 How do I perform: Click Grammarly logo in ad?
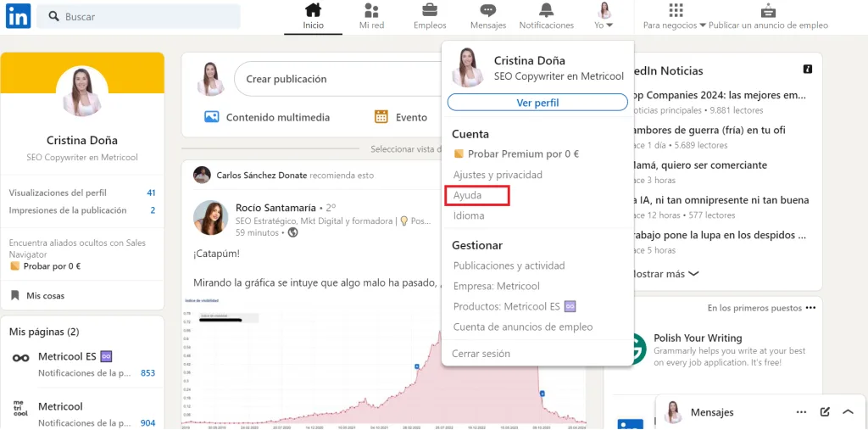(x=639, y=349)
